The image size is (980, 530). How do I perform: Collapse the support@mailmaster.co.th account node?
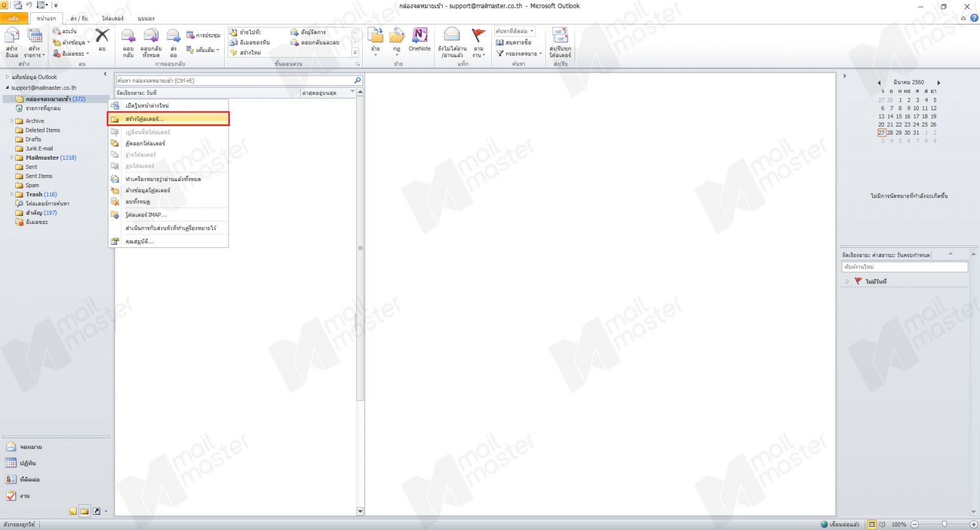[x=7, y=88]
